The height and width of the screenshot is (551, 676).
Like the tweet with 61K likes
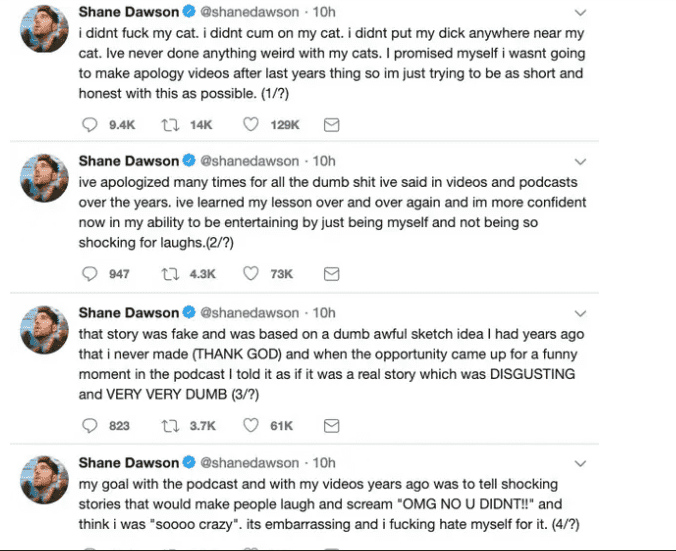(x=253, y=425)
